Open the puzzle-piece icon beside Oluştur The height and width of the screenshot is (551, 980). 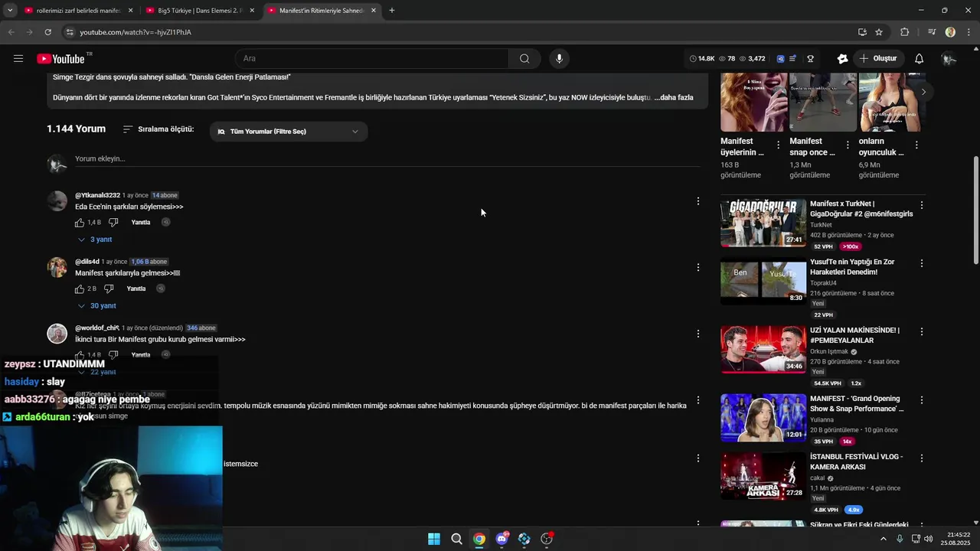pos(842,59)
